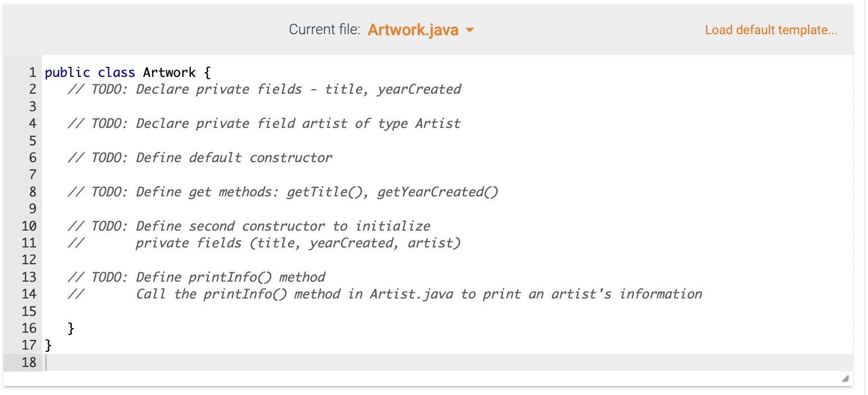This screenshot has width=868, height=395.
Task: Click line number 1 in the gutter
Action: 32,72
